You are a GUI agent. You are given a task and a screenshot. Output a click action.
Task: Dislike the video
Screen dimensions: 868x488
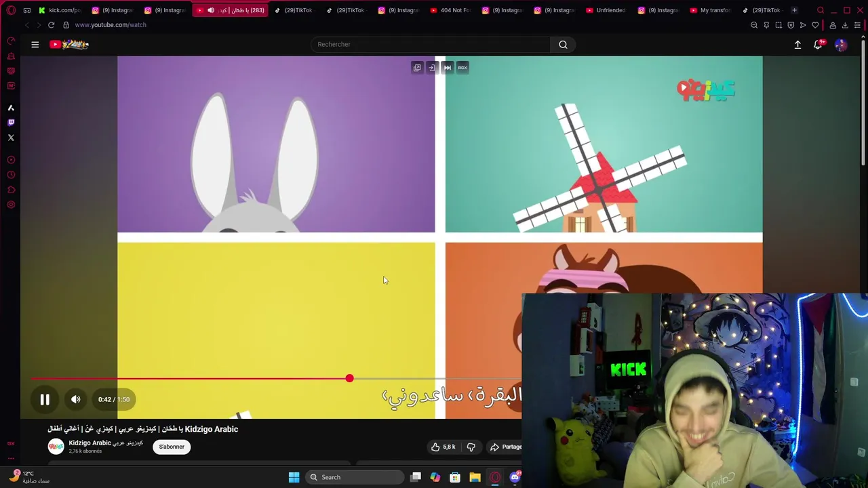coord(471,447)
